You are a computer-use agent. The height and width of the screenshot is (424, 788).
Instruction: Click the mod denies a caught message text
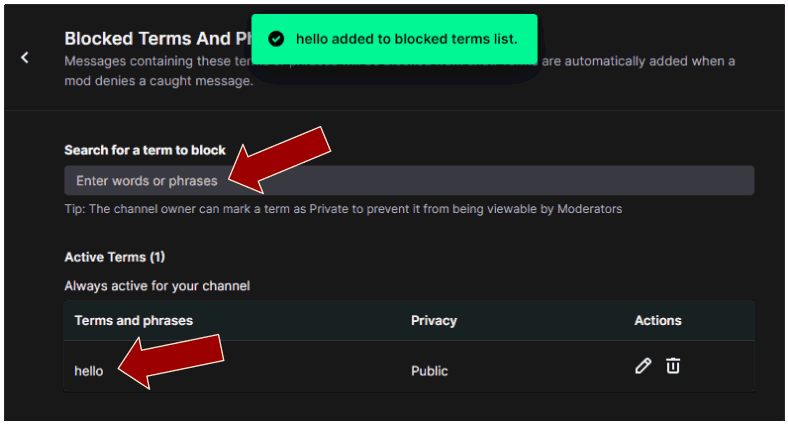[x=159, y=81]
